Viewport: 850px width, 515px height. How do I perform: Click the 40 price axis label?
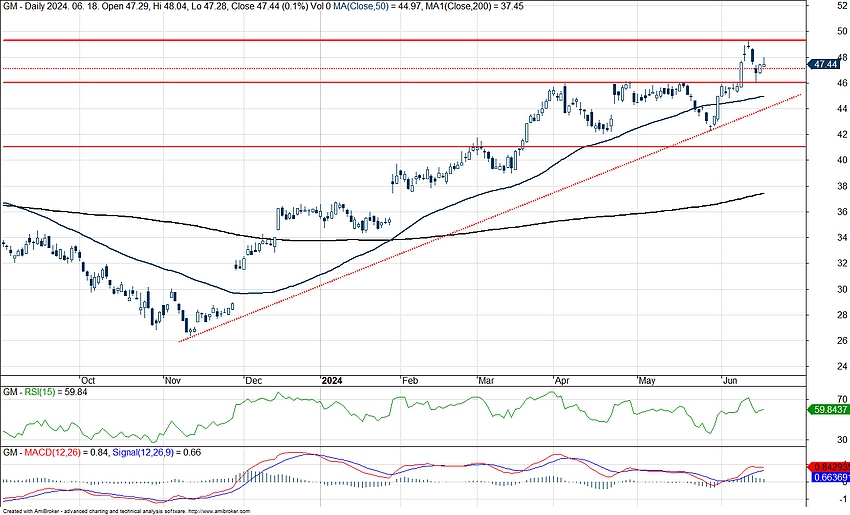tap(842, 160)
